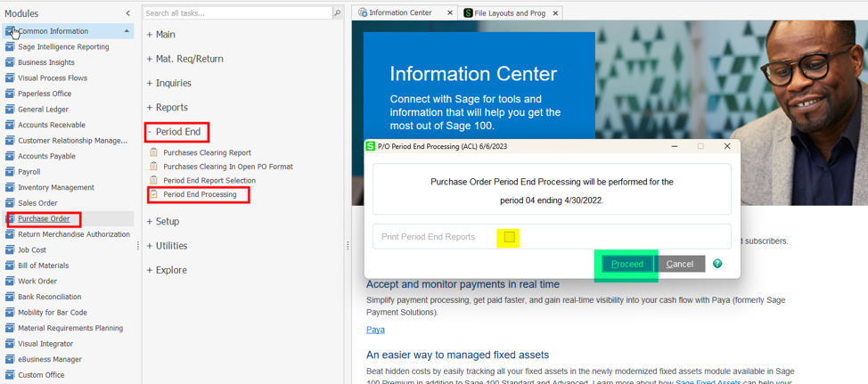Click the Visual Integrator module icon

coord(10,344)
